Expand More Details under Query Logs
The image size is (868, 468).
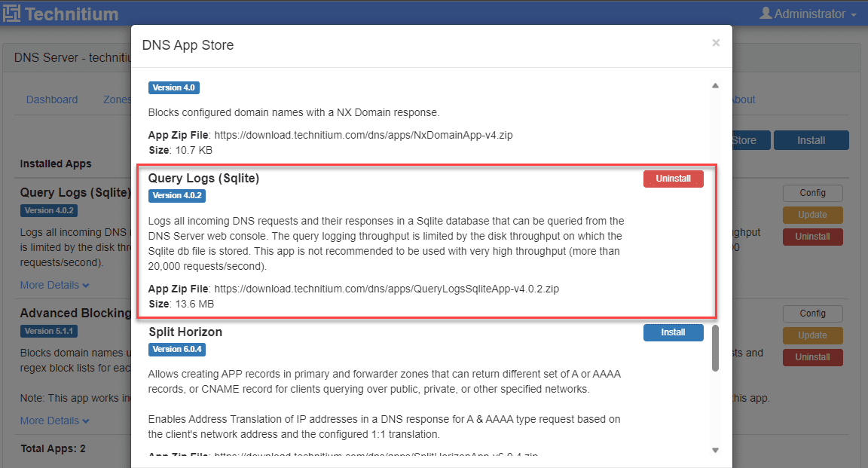tap(54, 285)
